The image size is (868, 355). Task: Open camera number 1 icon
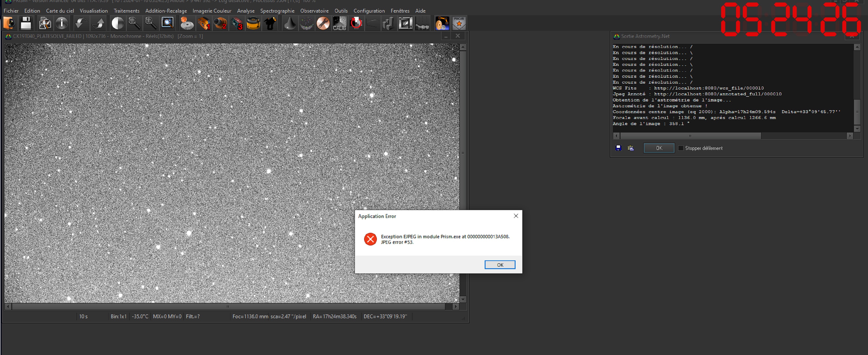(204, 23)
